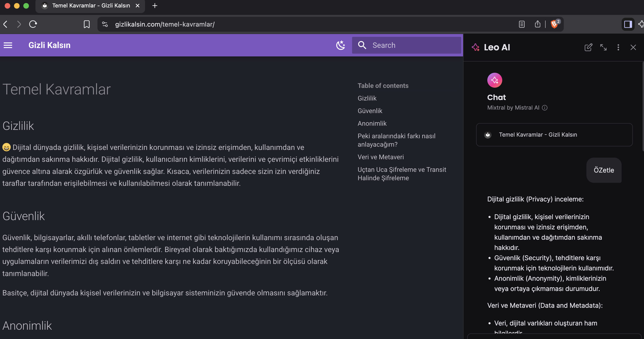This screenshot has height=339, width=644.
Task: Start new Leo AI conversation icon
Action: pyautogui.click(x=588, y=47)
